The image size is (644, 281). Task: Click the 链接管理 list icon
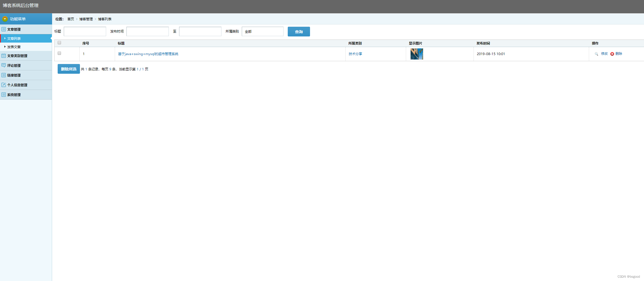point(4,75)
